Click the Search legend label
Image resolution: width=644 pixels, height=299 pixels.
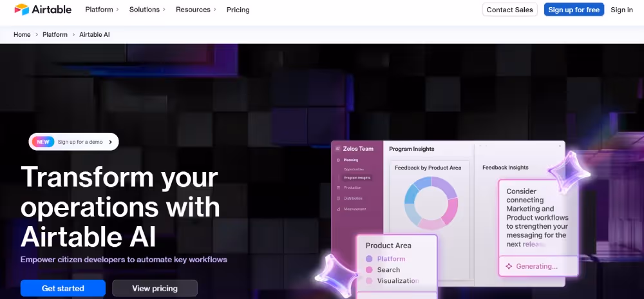pos(388,270)
